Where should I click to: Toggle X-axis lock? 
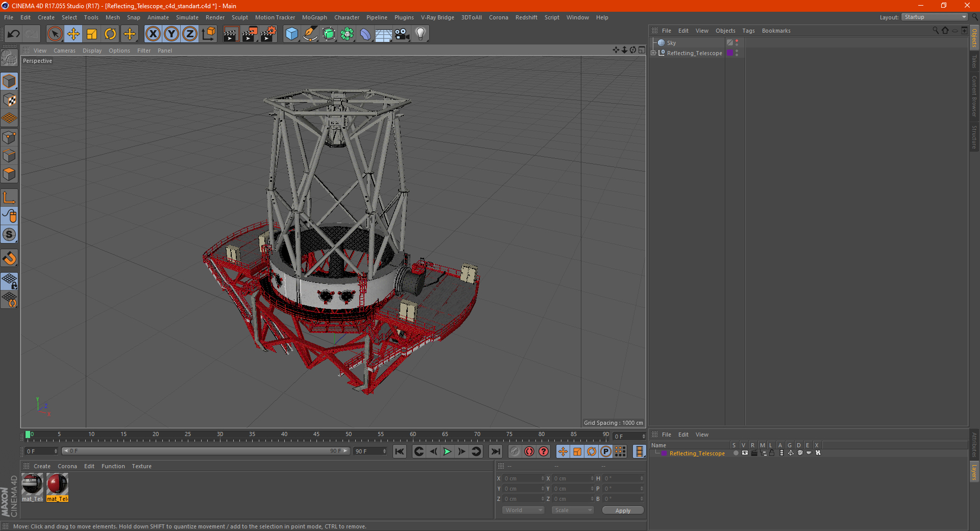coord(153,34)
